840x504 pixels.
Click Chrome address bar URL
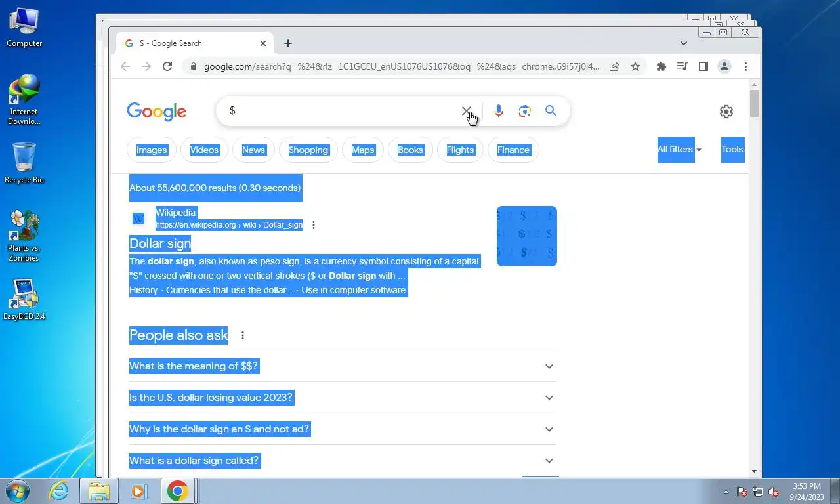(x=401, y=66)
